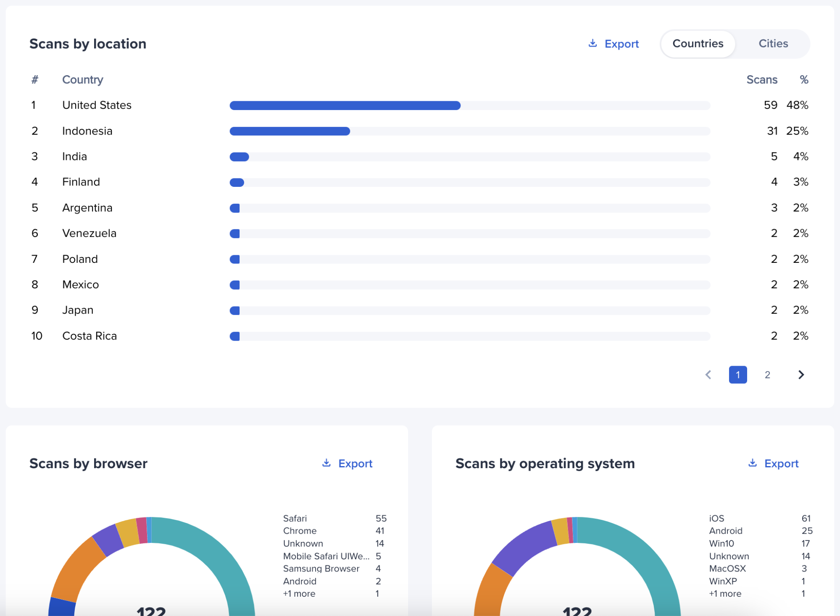Click the operating system Export download icon
Viewport: 840px width, 616px height.
pos(752,463)
